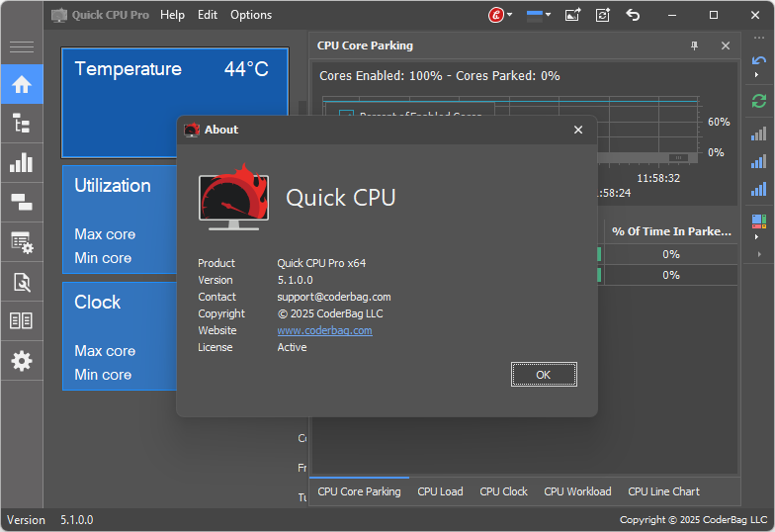This screenshot has height=532, width=775.
Task: Switch to CPU Line Chart tab
Action: point(663,491)
